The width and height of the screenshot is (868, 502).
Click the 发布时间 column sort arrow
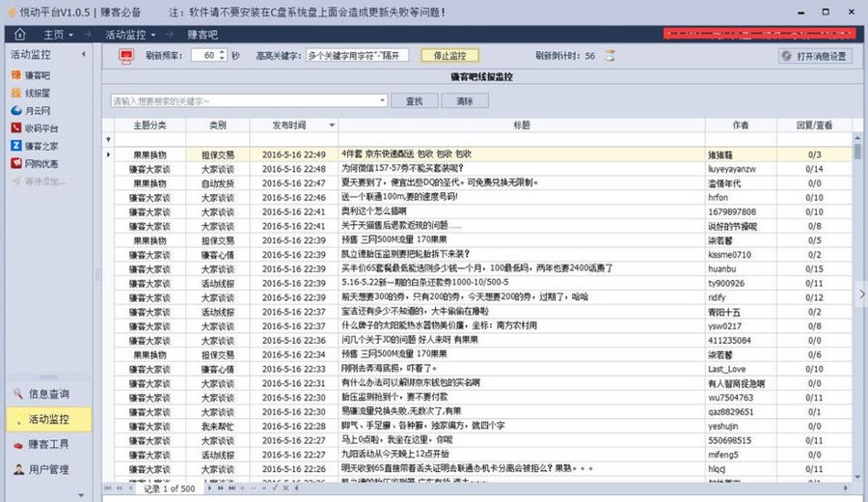click(332, 125)
